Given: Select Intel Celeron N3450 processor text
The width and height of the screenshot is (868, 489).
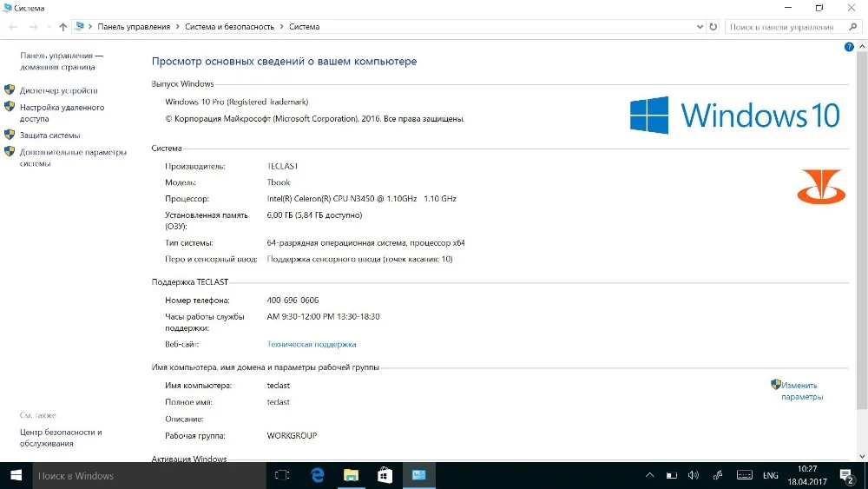Looking at the screenshot, I should tap(361, 198).
